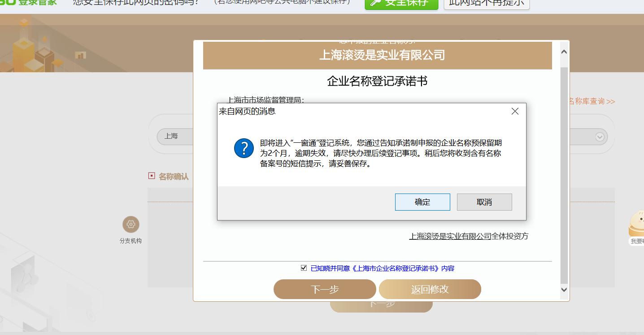Click the scroll-up arrow of the modal
Screen dimensions: 644x335
pos(564,51)
